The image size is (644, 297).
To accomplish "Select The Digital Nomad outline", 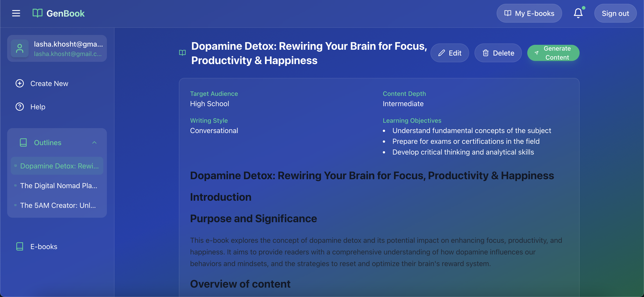I will (57, 185).
